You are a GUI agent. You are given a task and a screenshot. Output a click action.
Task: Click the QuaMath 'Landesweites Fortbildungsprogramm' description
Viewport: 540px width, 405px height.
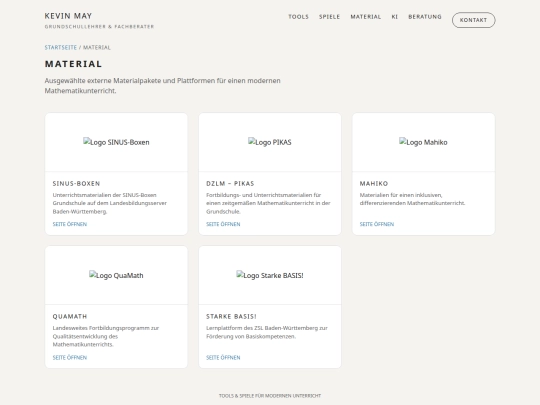point(106,336)
